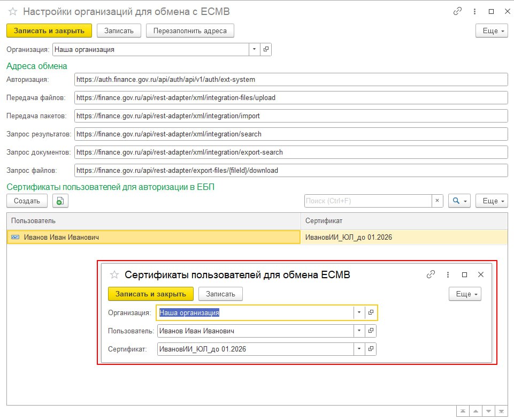Open the Еще menu in top toolbar
The height and width of the screenshot is (420, 514).
tap(492, 31)
